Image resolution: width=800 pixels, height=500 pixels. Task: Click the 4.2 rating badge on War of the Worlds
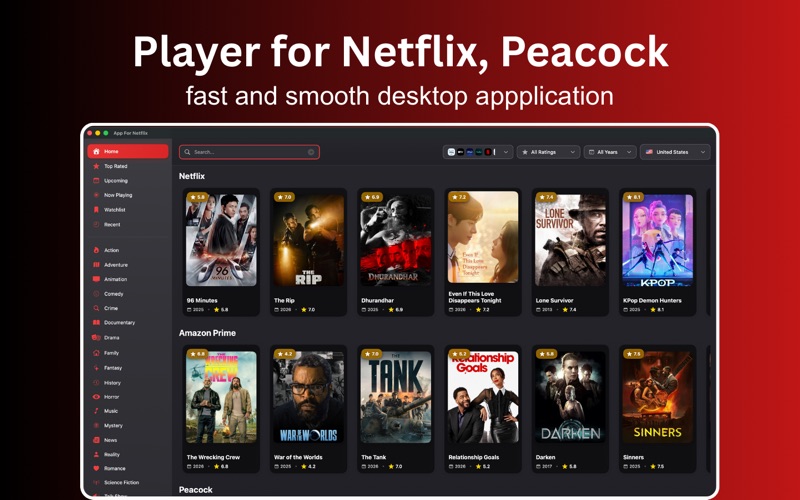coord(284,354)
